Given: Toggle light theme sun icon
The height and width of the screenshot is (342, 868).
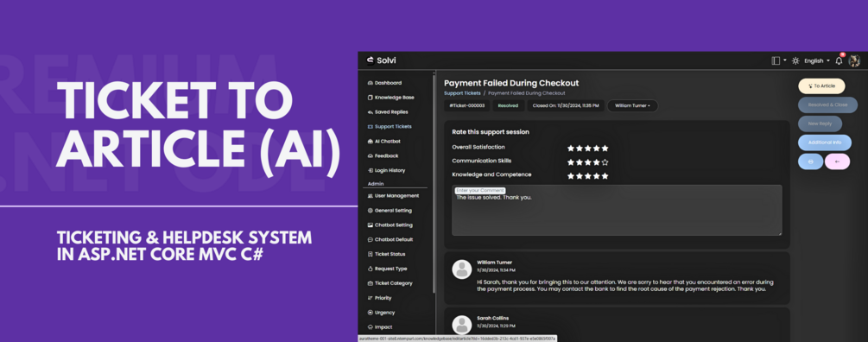Looking at the screenshot, I should point(795,60).
